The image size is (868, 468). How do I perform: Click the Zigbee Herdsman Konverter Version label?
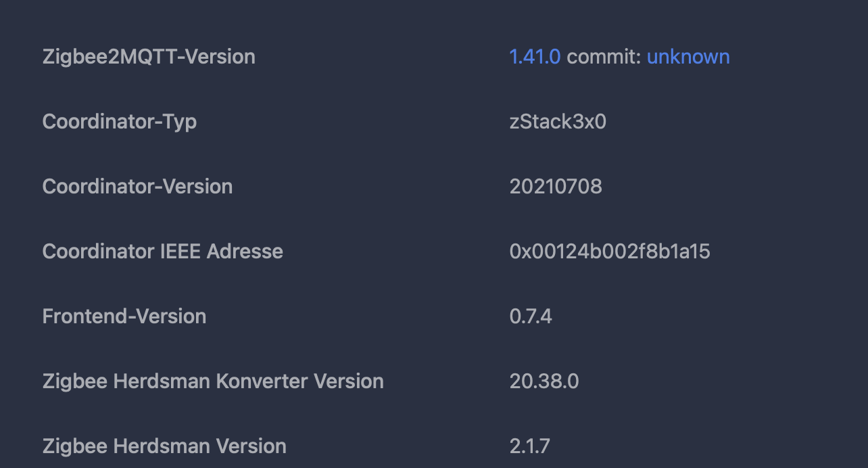[x=213, y=381]
